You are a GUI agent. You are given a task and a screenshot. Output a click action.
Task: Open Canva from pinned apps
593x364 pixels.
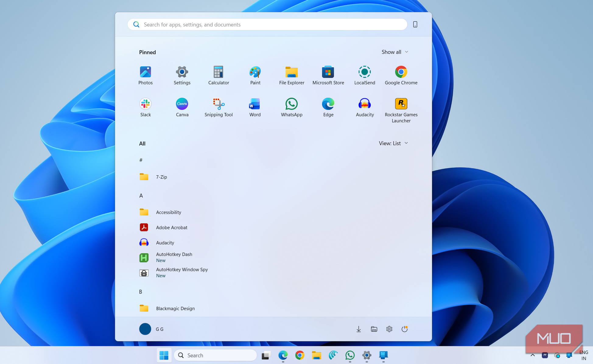tap(182, 107)
